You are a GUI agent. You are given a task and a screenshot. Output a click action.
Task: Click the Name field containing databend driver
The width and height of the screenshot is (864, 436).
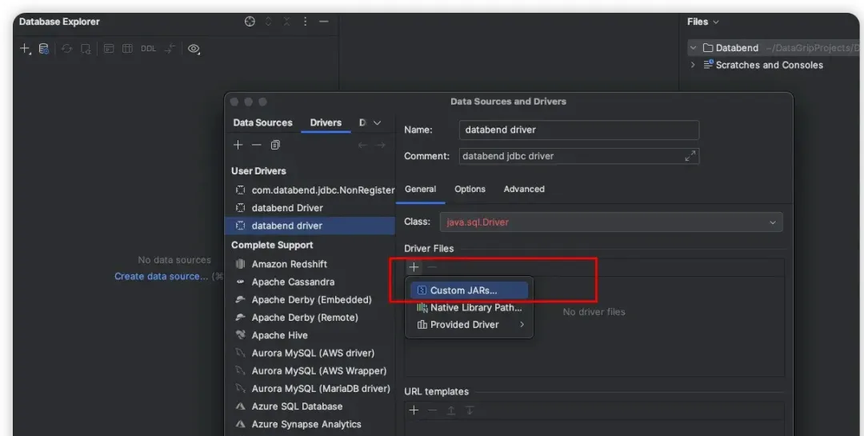click(x=579, y=130)
